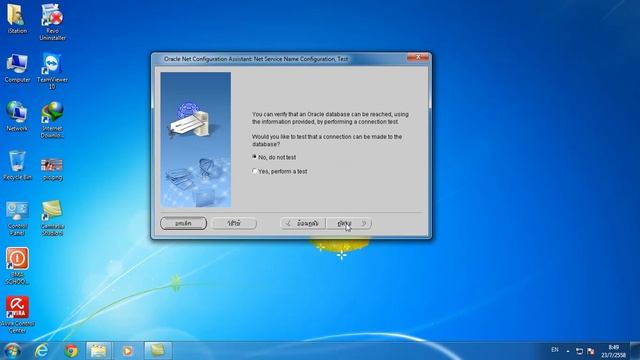Open the pic.png file on desktop

pyautogui.click(x=52, y=169)
